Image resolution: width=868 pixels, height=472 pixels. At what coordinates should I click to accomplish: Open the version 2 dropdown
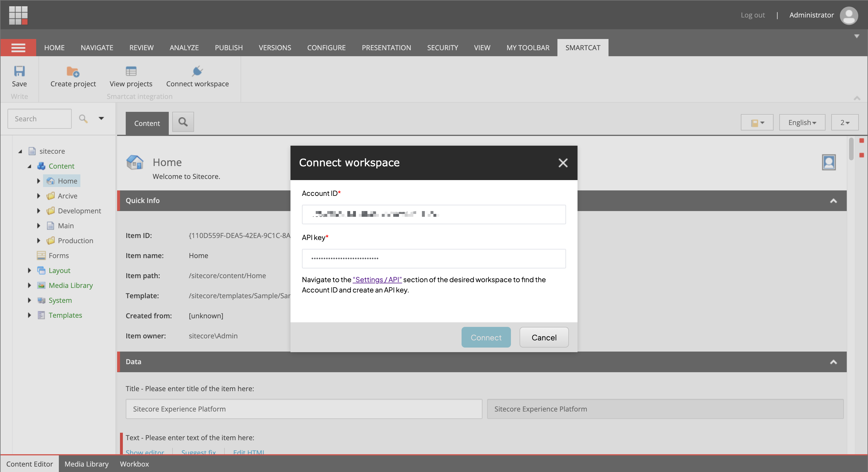(x=844, y=122)
